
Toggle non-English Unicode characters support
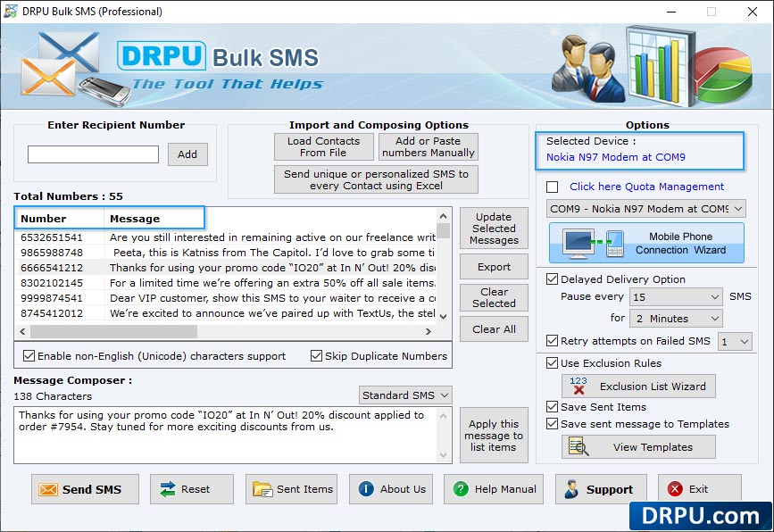coord(29,356)
